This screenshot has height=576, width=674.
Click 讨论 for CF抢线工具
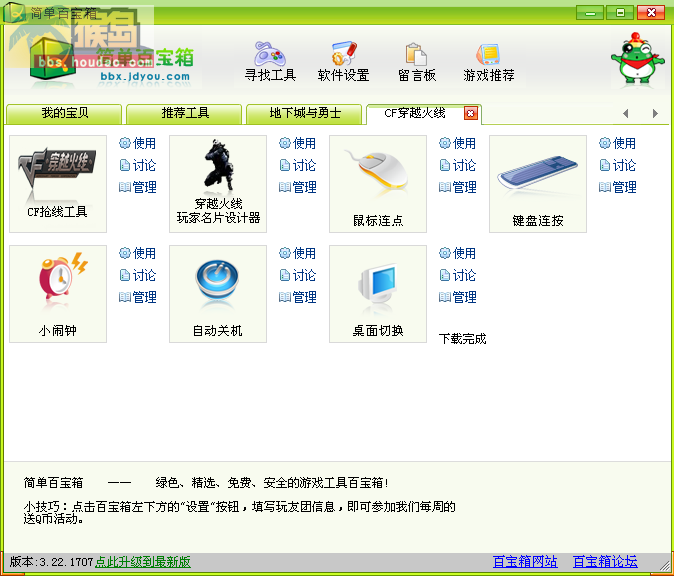pyautogui.click(x=138, y=165)
